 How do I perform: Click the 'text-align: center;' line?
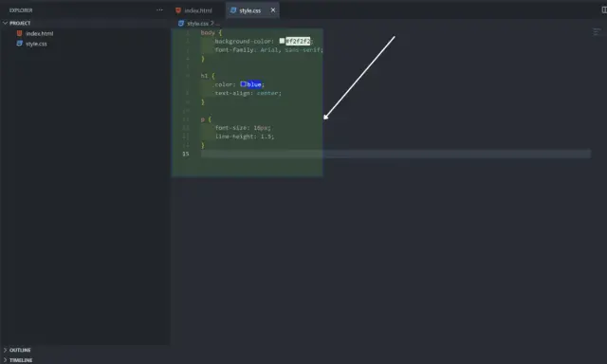tap(248, 93)
